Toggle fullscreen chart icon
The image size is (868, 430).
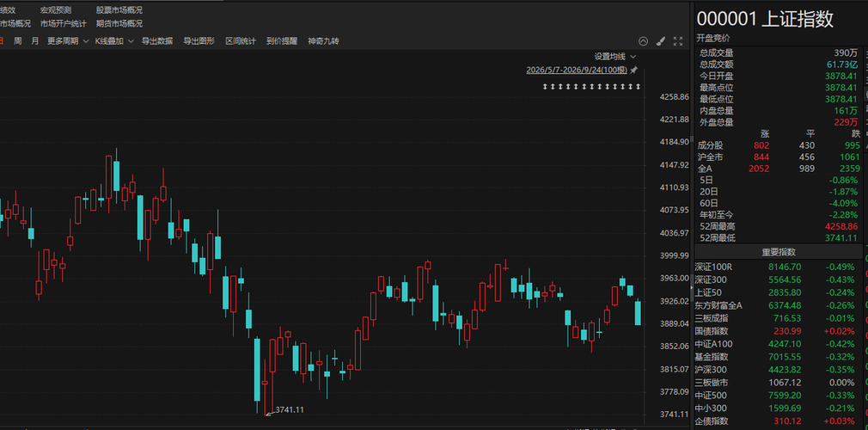pos(677,41)
